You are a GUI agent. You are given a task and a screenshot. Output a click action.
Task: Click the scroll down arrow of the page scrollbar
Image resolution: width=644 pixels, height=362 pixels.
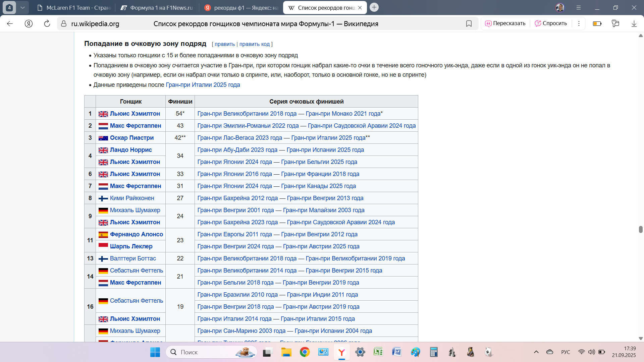click(x=640, y=339)
